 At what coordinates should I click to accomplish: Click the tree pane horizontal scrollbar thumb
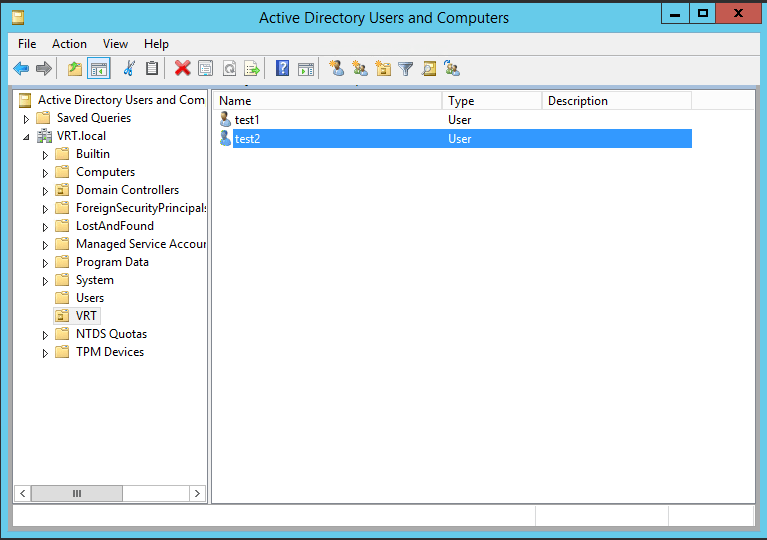point(77,494)
